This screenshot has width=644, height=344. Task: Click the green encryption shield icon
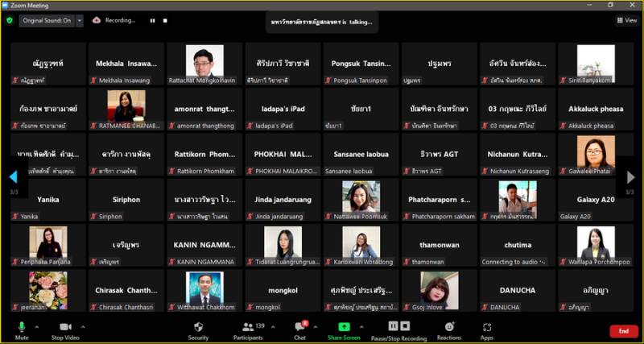pyautogui.click(x=10, y=20)
